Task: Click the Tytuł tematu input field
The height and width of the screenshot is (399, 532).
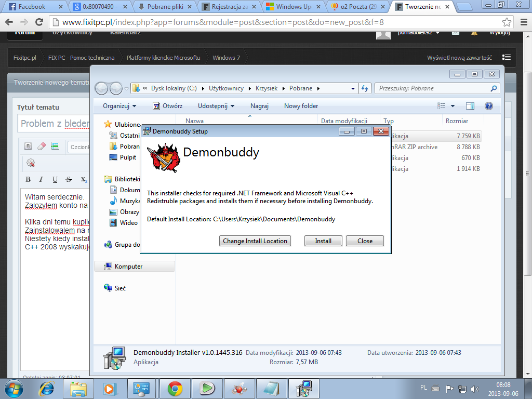Action: pyautogui.click(x=54, y=124)
